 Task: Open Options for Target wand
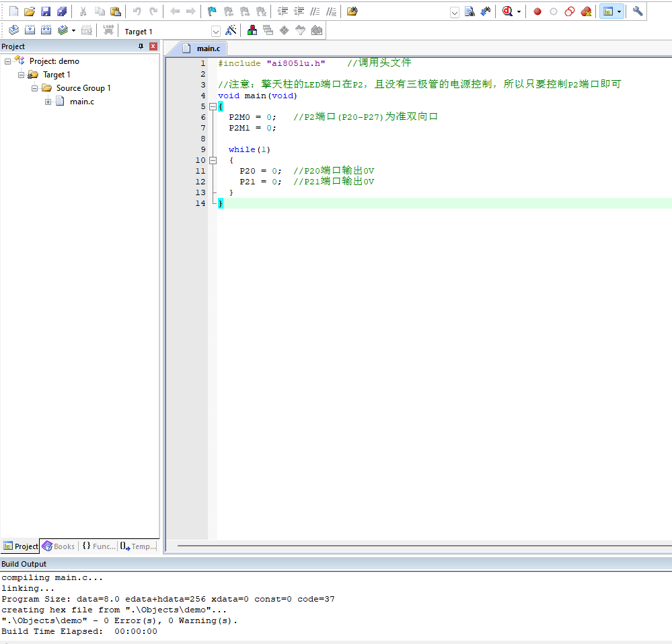click(x=231, y=30)
